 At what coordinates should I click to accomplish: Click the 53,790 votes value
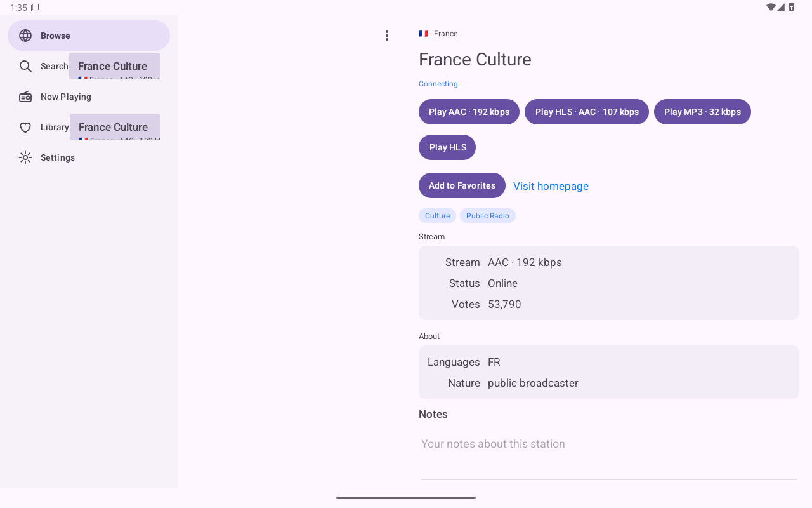504,304
